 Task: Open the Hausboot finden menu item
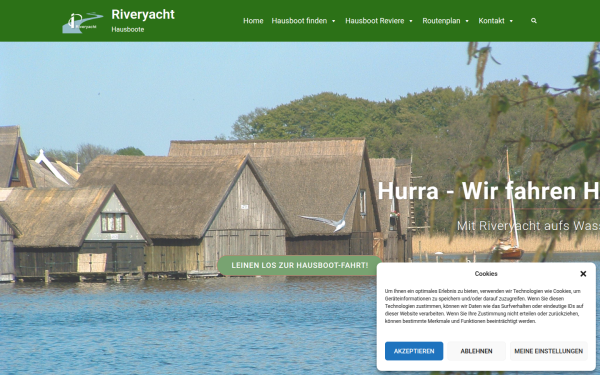coord(299,21)
